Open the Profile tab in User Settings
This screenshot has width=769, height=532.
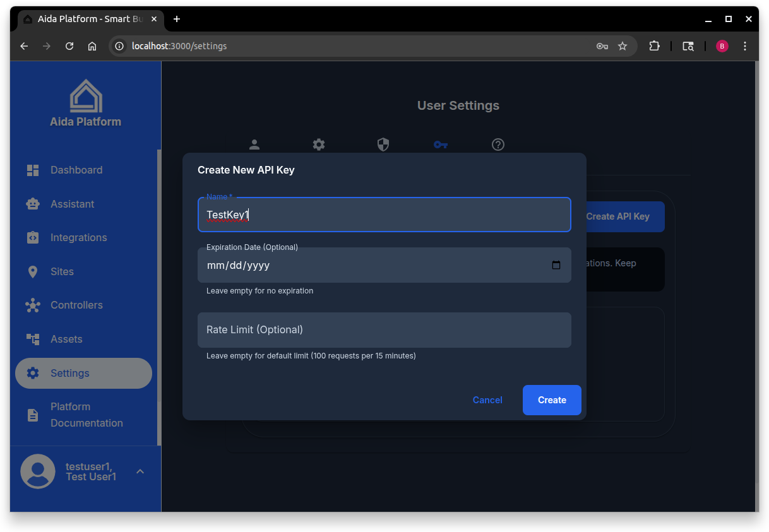click(254, 145)
